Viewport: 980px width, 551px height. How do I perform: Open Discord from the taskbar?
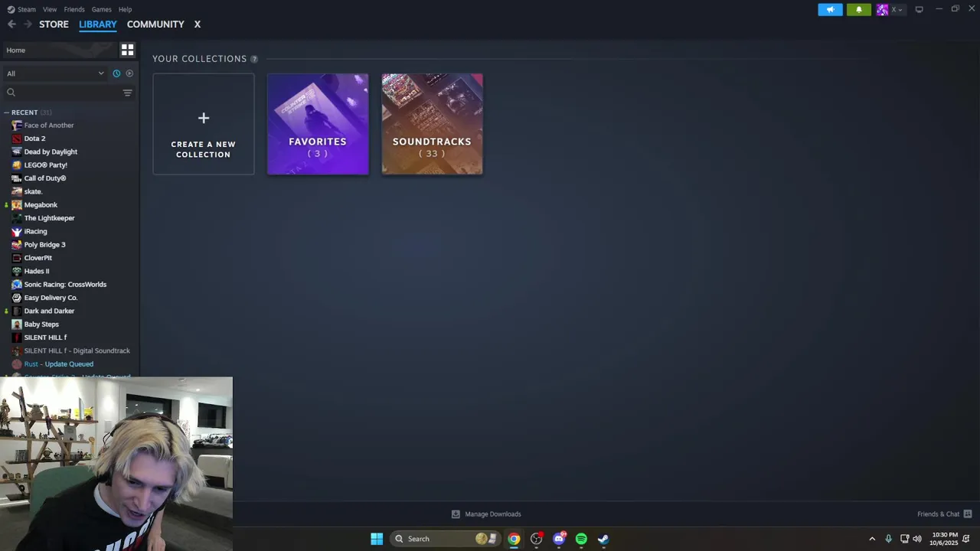[x=559, y=539]
